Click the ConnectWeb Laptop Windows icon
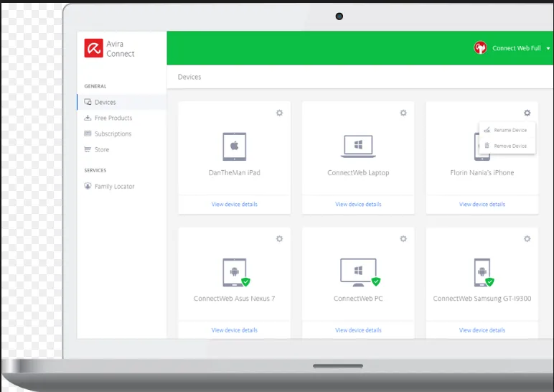The height and width of the screenshot is (392, 554). [x=358, y=146]
